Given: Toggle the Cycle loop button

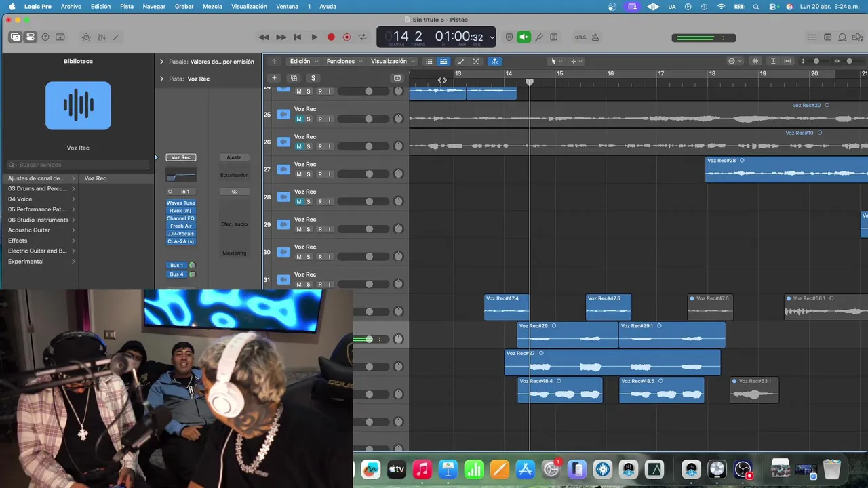Looking at the screenshot, I should (363, 37).
